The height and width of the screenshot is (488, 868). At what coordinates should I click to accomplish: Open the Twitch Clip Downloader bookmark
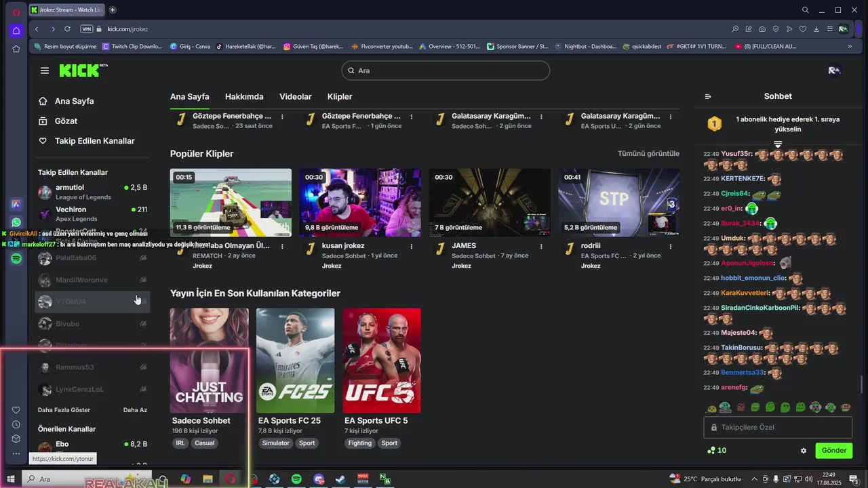(132, 47)
